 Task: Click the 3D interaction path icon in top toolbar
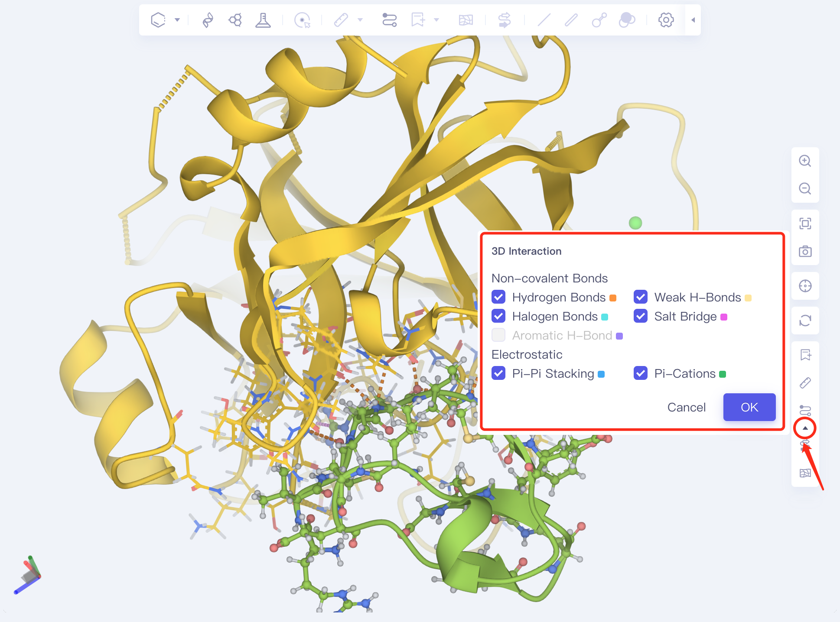[389, 20]
